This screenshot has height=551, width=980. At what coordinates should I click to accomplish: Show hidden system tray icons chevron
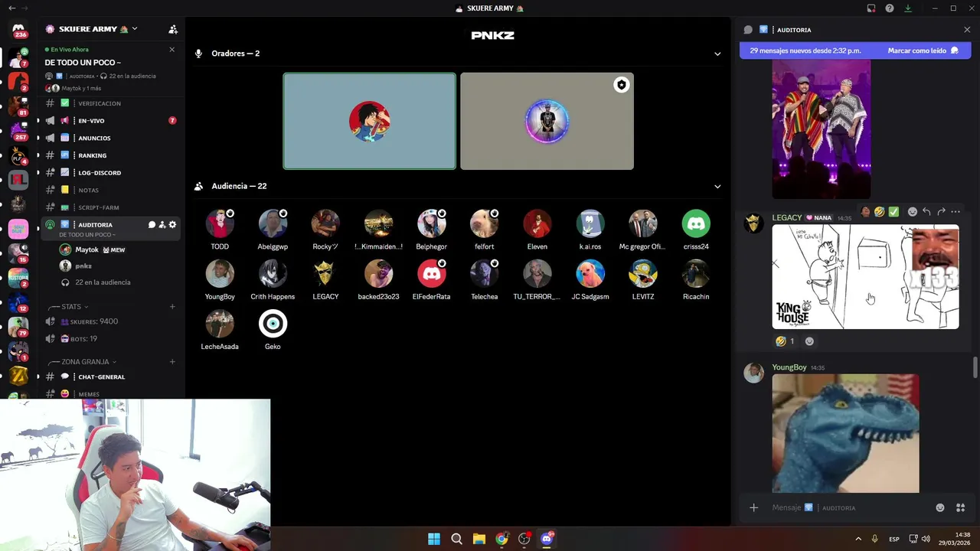click(858, 539)
